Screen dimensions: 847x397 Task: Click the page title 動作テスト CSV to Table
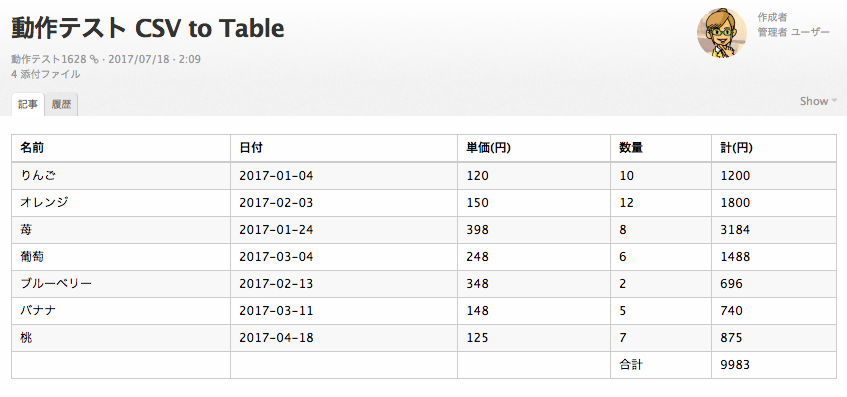[147, 28]
